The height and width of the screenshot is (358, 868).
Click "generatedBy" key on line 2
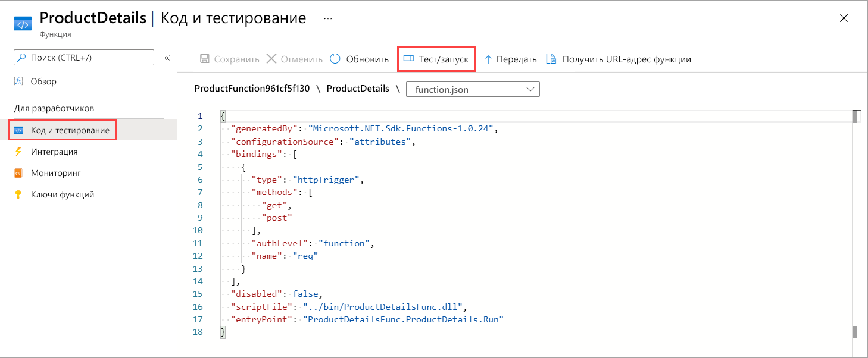264,128
